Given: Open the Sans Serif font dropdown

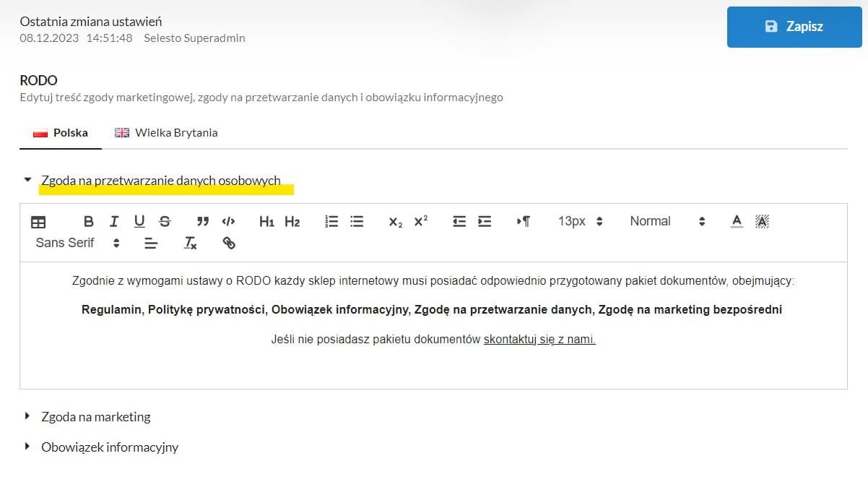Looking at the screenshot, I should pyautogui.click(x=77, y=244).
